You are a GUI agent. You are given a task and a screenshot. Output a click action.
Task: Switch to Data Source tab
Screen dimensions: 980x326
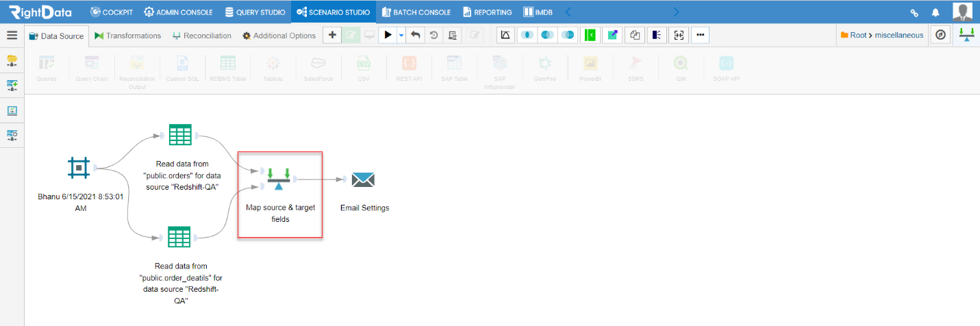[56, 36]
